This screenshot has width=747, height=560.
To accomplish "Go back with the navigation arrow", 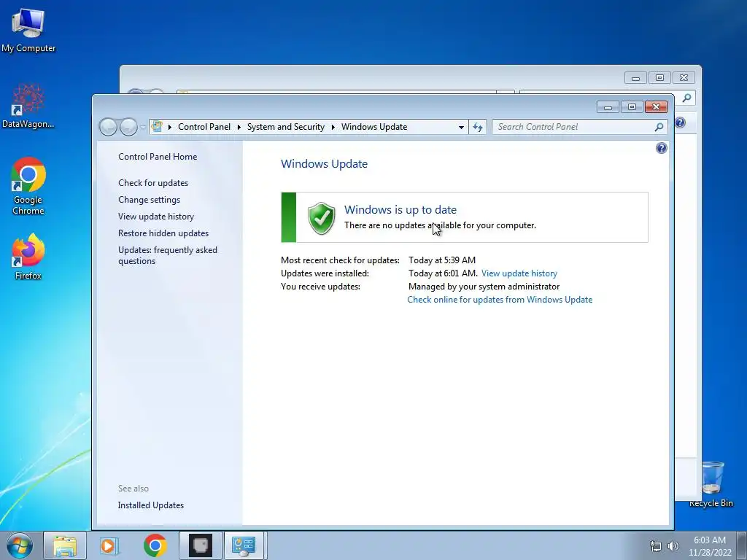I will click(108, 127).
